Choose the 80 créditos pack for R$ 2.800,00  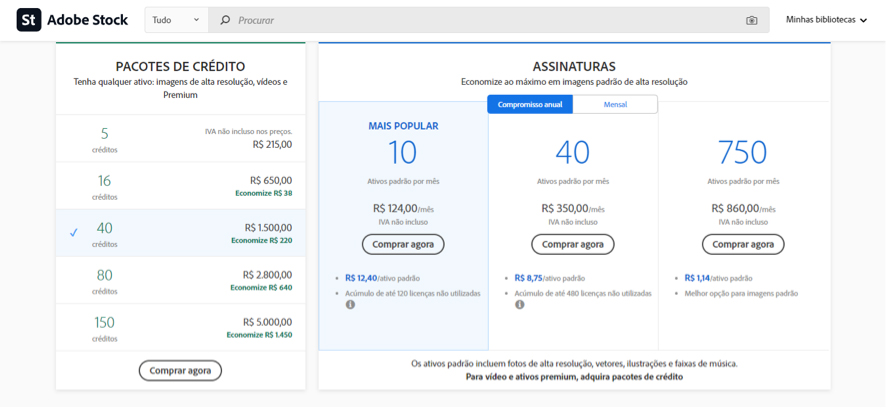point(181,280)
